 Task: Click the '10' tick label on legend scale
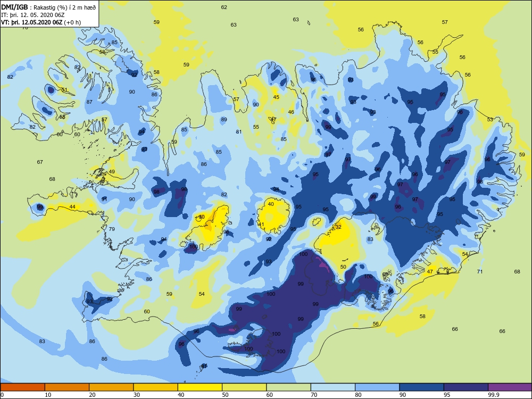pyautogui.click(x=48, y=395)
